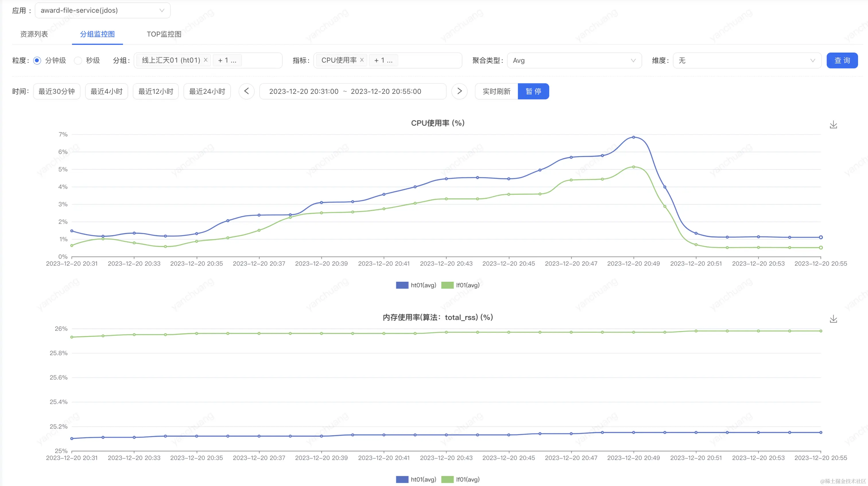Screen dimensions: 868x486
Task: Click the date range input field
Action: (352, 91)
